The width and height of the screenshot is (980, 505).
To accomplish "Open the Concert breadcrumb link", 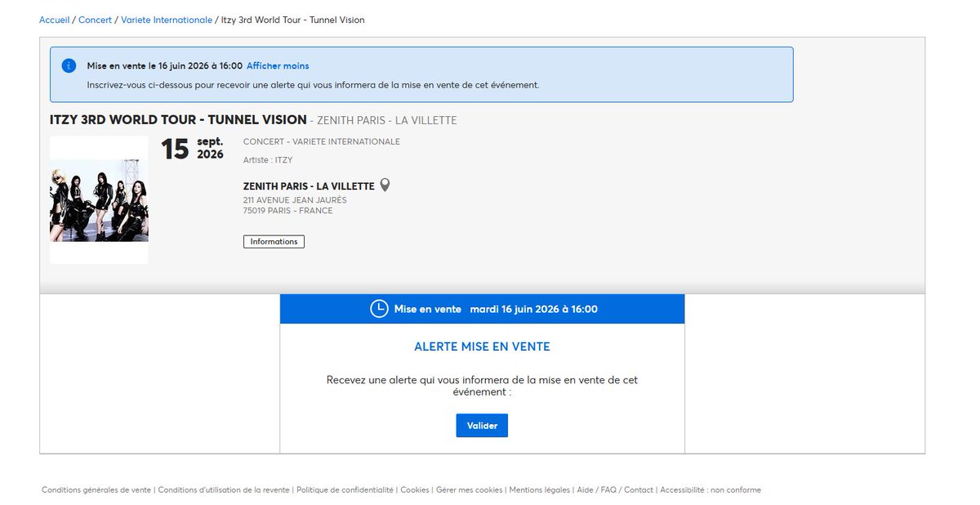I will click(x=95, y=20).
